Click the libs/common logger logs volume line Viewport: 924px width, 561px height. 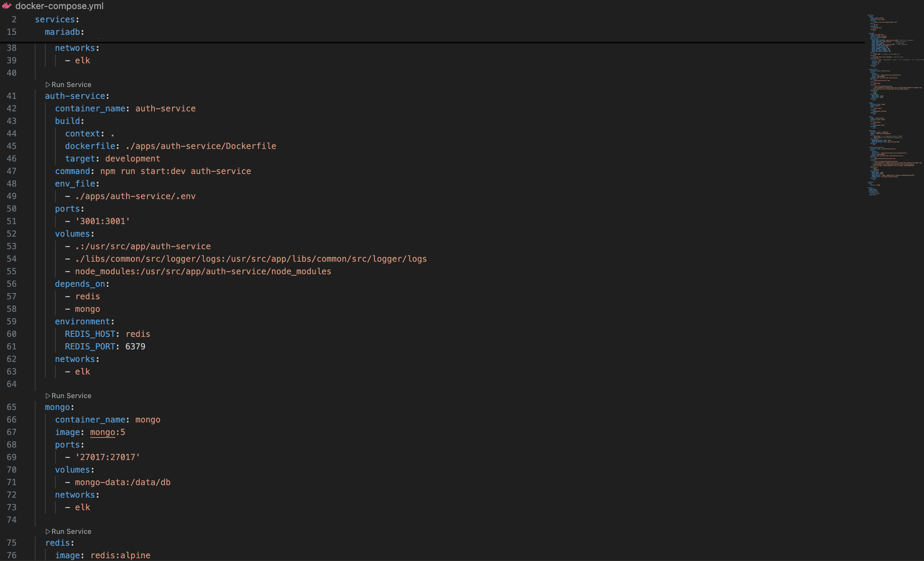(x=251, y=259)
